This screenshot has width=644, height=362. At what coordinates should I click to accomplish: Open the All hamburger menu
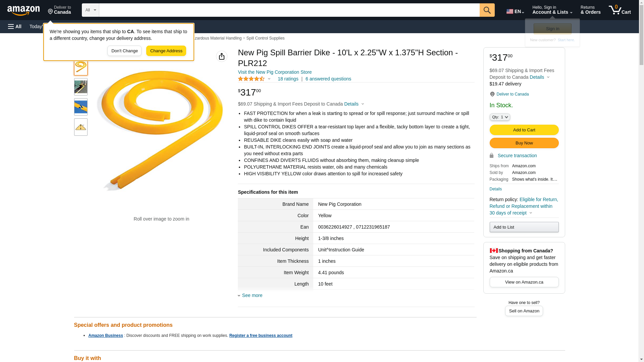coord(15,26)
